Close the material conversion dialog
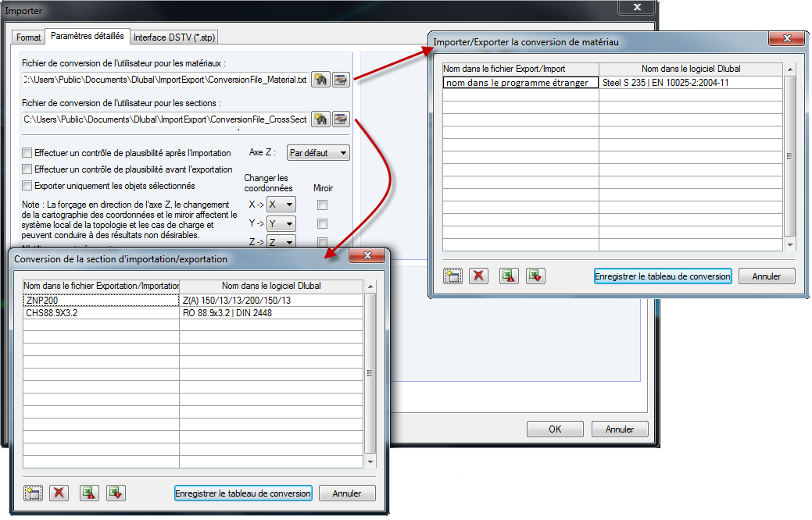The image size is (812, 520). (787, 38)
